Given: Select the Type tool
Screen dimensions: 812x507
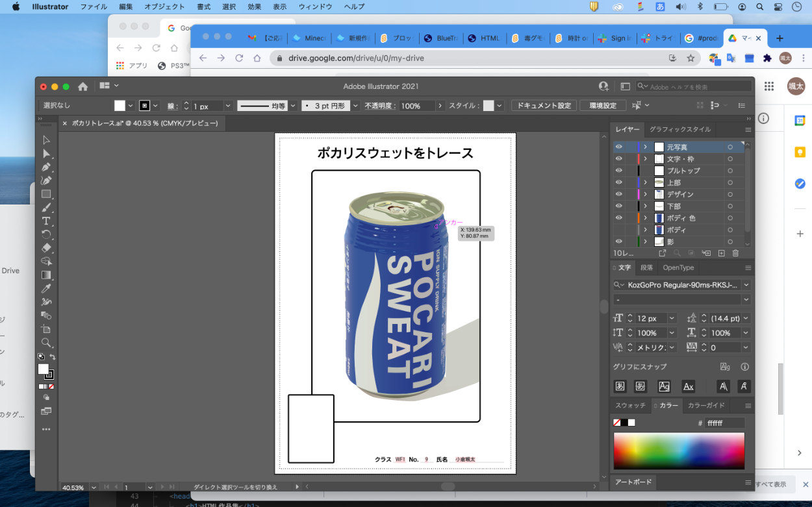Looking at the screenshot, I should tap(46, 221).
